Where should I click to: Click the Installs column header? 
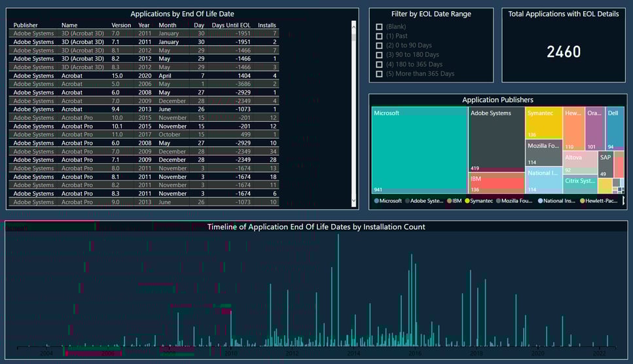tap(267, 25)
